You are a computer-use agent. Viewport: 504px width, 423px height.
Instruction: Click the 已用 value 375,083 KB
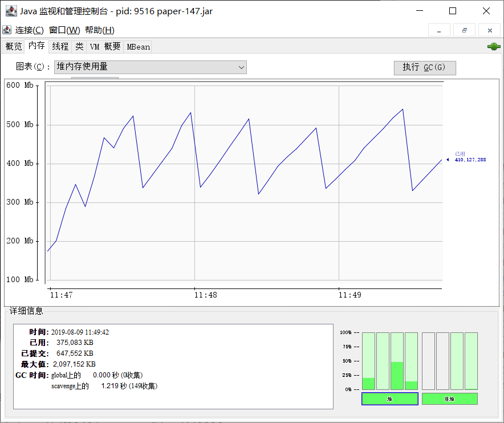click(75, 342)
